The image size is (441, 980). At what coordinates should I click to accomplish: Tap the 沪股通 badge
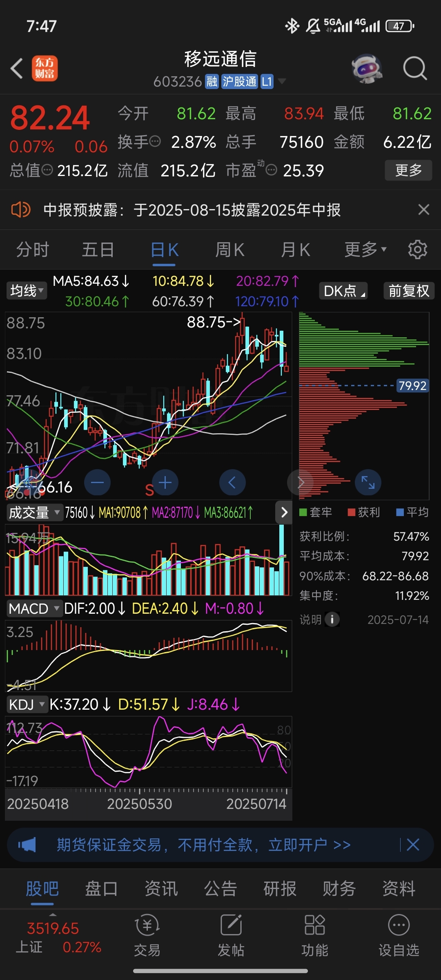tap(240, 82)
